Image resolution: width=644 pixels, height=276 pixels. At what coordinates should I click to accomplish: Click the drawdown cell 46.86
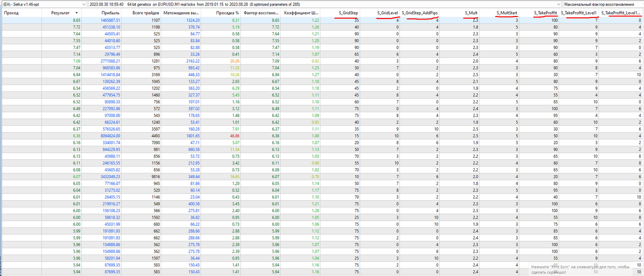pos(234,135)
